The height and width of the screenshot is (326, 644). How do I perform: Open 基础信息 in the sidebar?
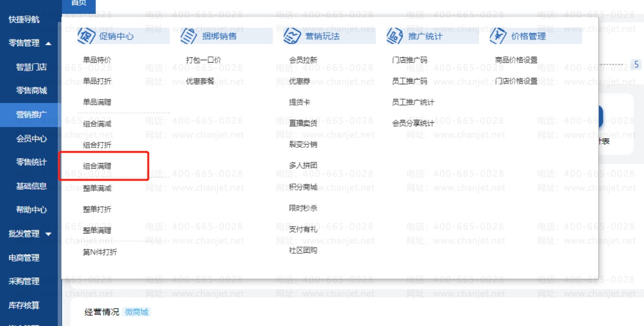point(32,186)
